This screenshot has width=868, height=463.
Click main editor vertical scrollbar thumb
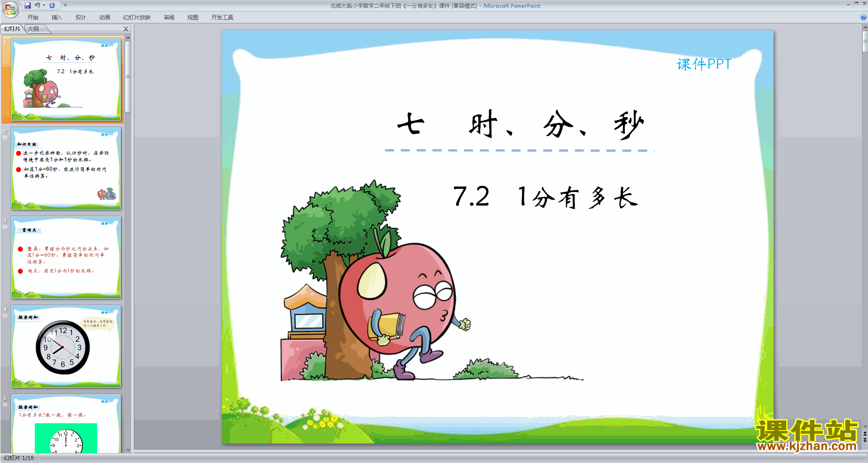pos(865,42)
